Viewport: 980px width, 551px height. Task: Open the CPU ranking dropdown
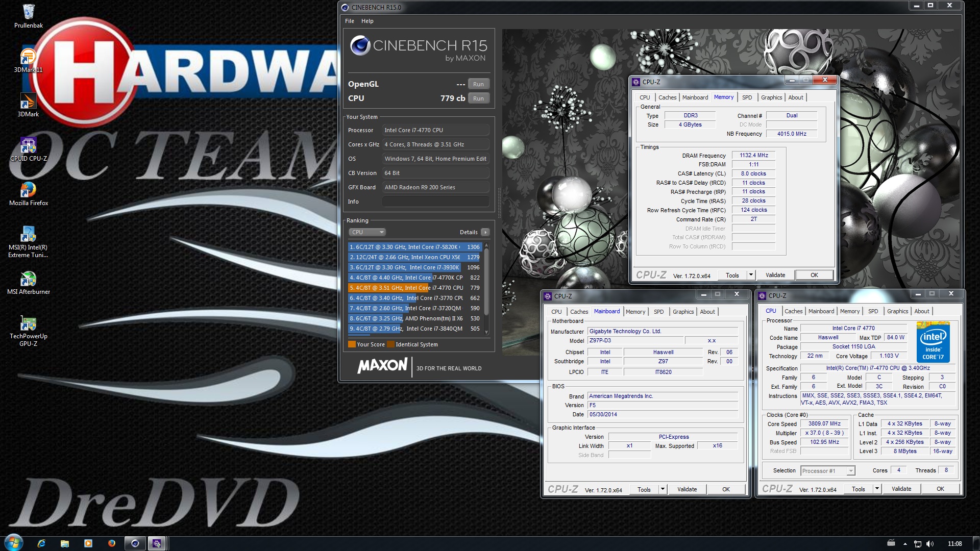367,232
